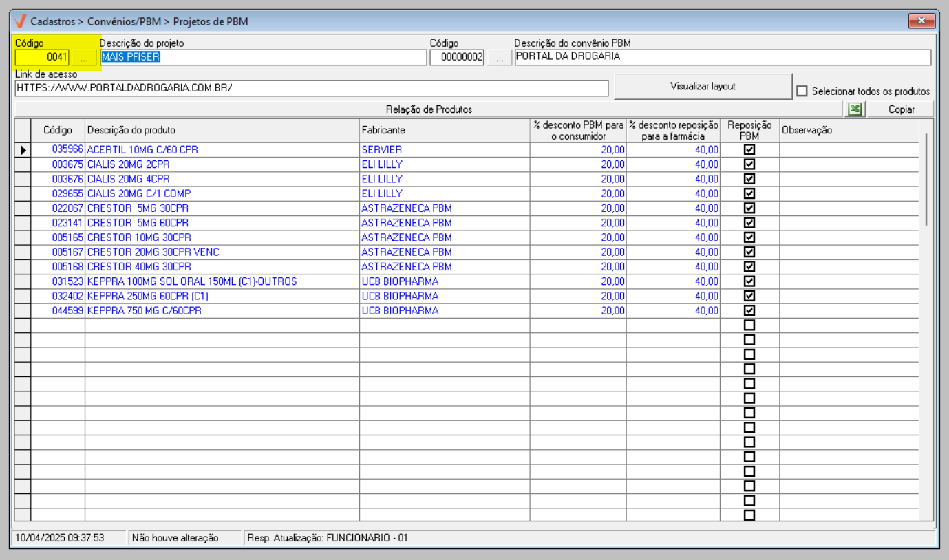Uncheck Reposição PBM for CRESTOR 40MG 30CPR
949x560 pixels.
coord(749,266)
